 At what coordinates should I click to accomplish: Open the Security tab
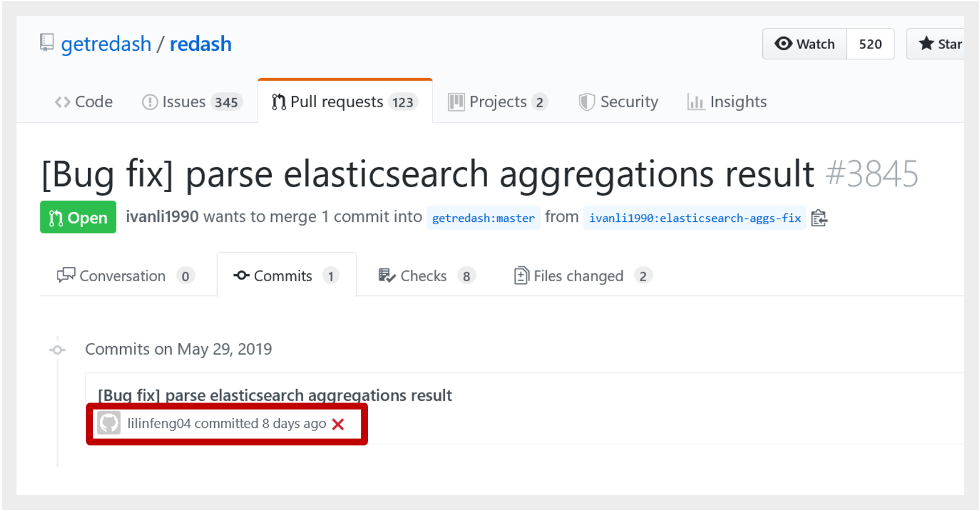click(x=618, y=102)
